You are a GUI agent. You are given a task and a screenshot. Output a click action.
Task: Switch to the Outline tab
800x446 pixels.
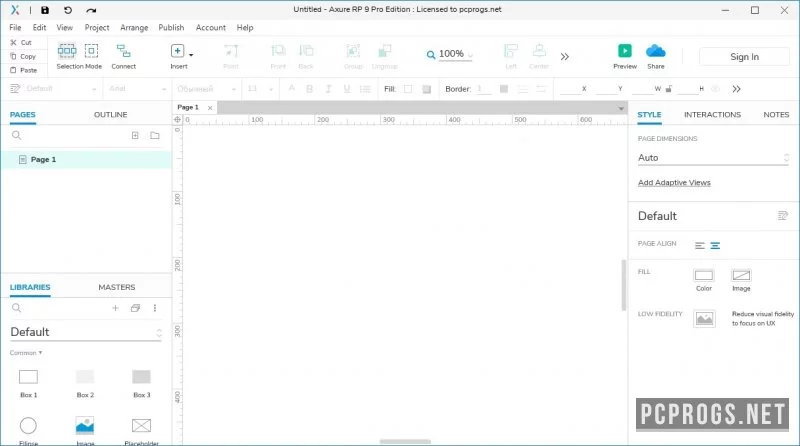[110, 115]
